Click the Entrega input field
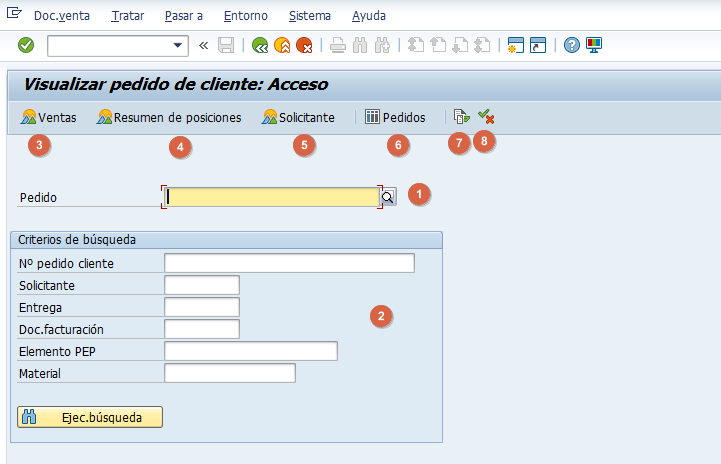The width and height of the screenshot is (721, 464). click(202, 307)
